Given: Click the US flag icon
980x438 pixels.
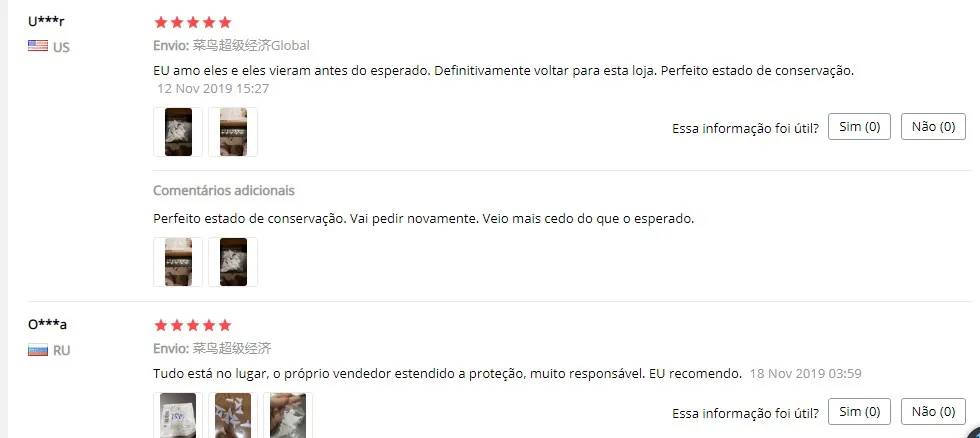Looking at the screenshot, I should click(x=38, y=46).
